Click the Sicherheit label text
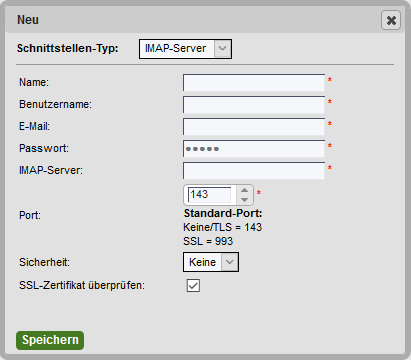411x360 pixels. 44,262
